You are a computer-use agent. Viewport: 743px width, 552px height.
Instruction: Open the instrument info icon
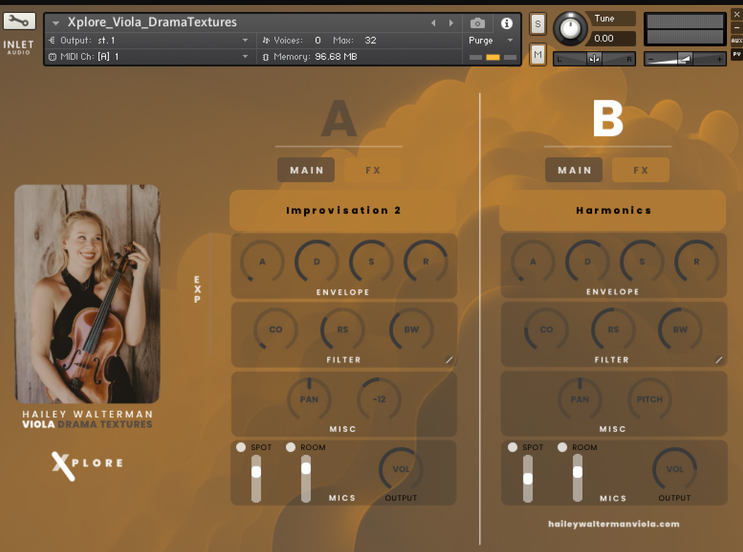point(506,23)
